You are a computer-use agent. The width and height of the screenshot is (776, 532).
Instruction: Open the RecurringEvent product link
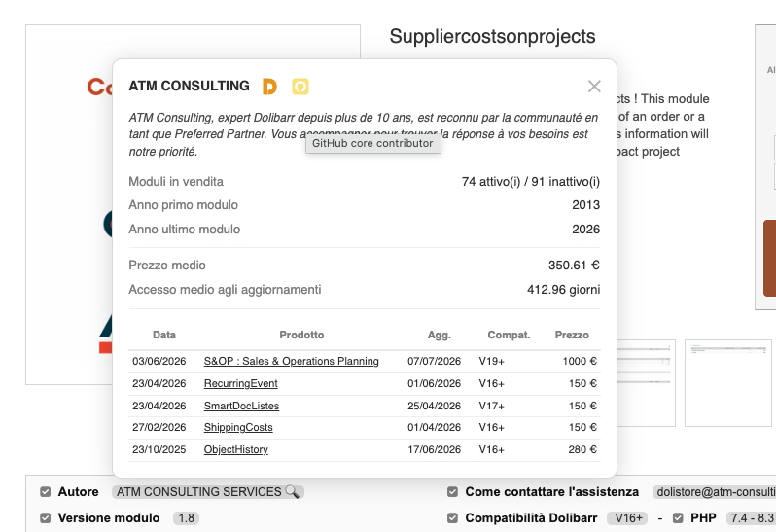[240, 383]
